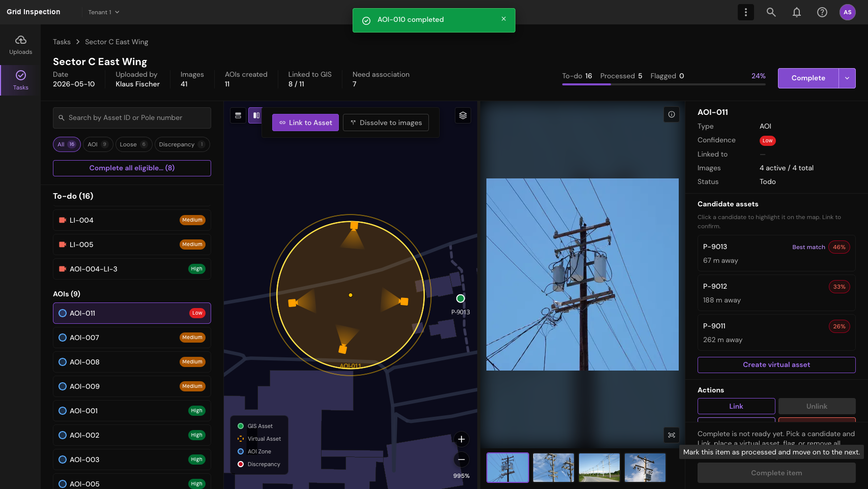The width and height of the screenshot is (868, 489).
Task: Click Complete all eligible (8)
Action: click(132, 168)
